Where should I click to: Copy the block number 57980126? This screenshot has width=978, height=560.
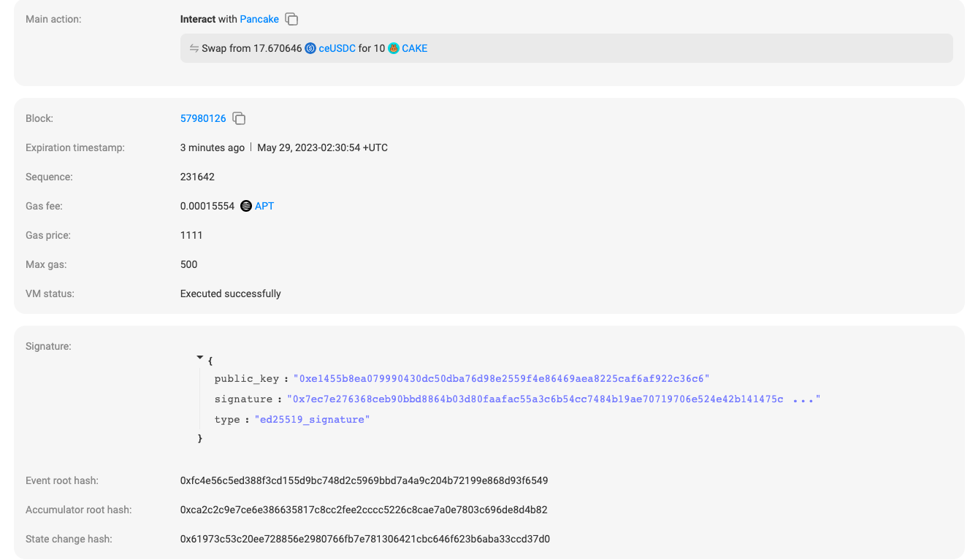239,118
